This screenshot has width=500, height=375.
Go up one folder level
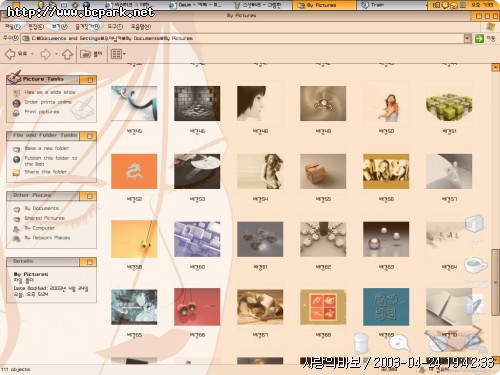pos(68,54)
